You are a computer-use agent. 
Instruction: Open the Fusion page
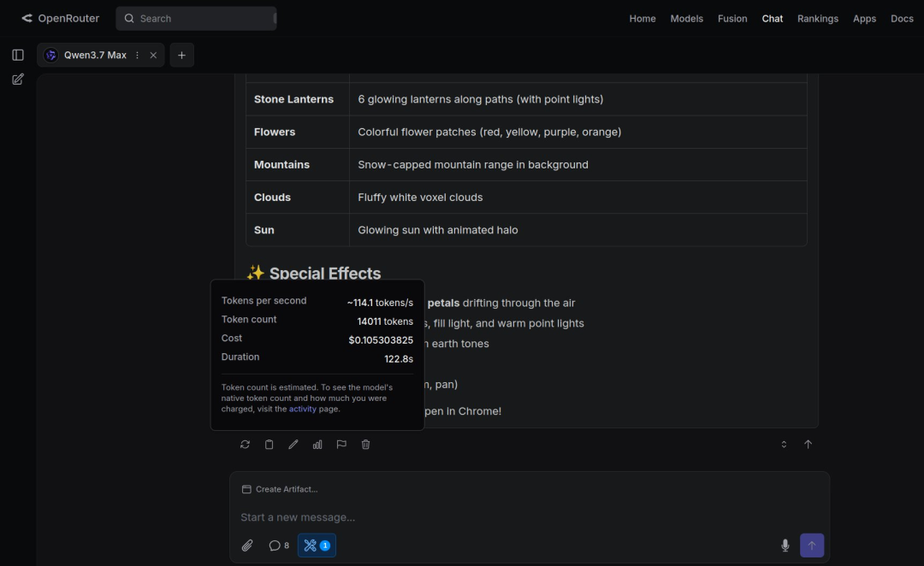point(732,18)
